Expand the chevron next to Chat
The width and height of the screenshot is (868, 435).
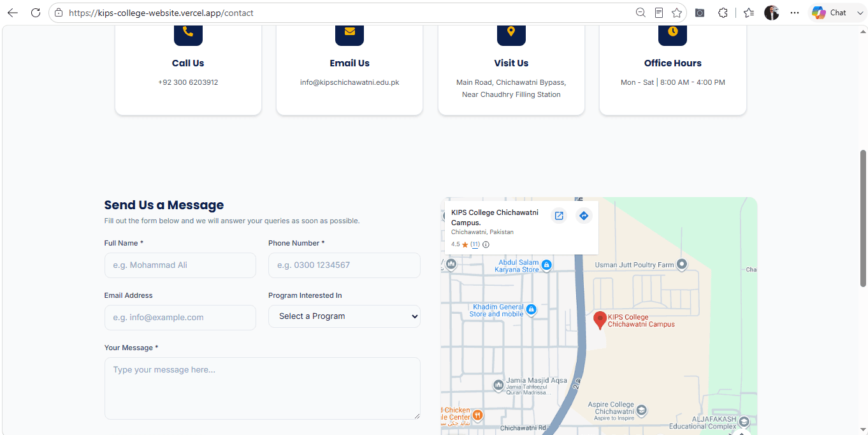[x=860, y=13]
